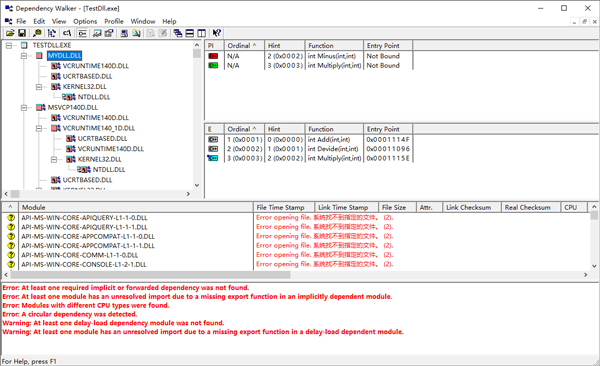
Task: Click the System Information computer icon
Action: 124,33
